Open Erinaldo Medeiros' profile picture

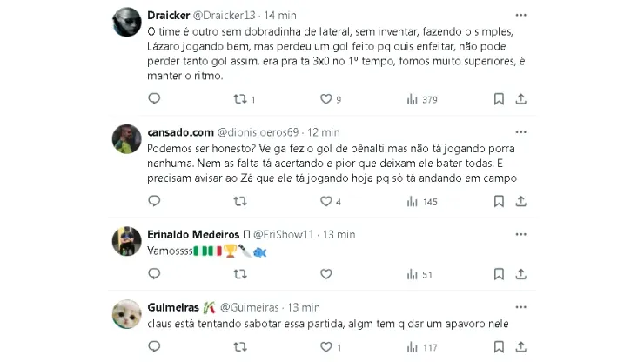coord(128,241)
